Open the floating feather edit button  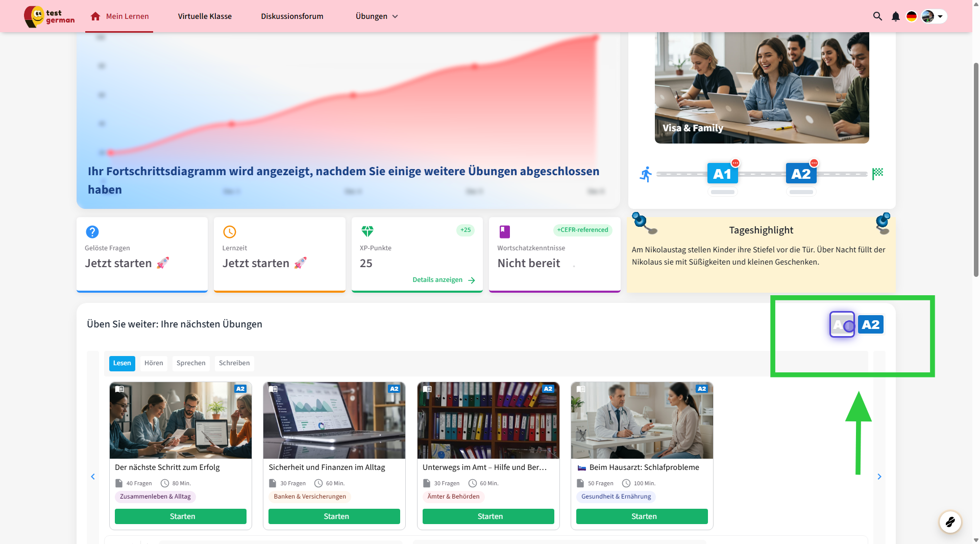pos(950,522)
